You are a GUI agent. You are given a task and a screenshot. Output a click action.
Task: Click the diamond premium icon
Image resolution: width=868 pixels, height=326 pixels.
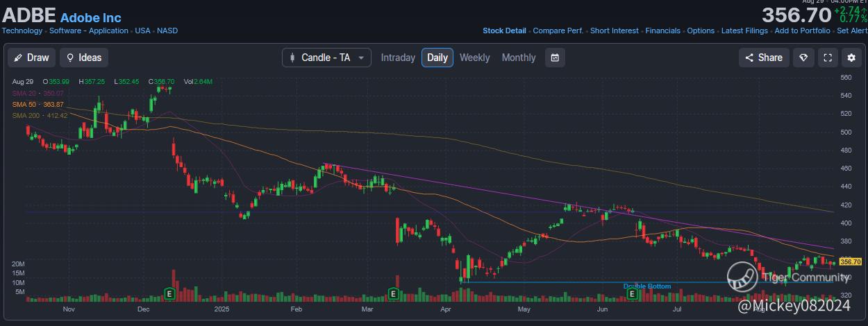pos(803,58)
